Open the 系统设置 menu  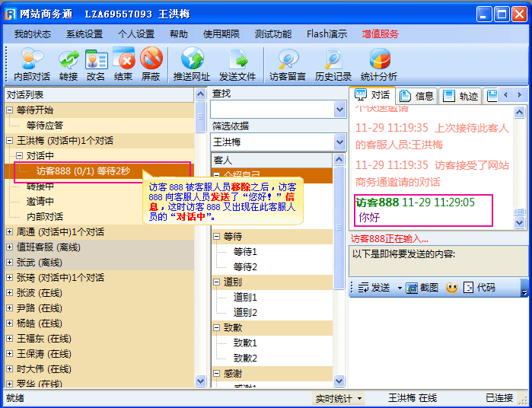[x=84, y=34]
